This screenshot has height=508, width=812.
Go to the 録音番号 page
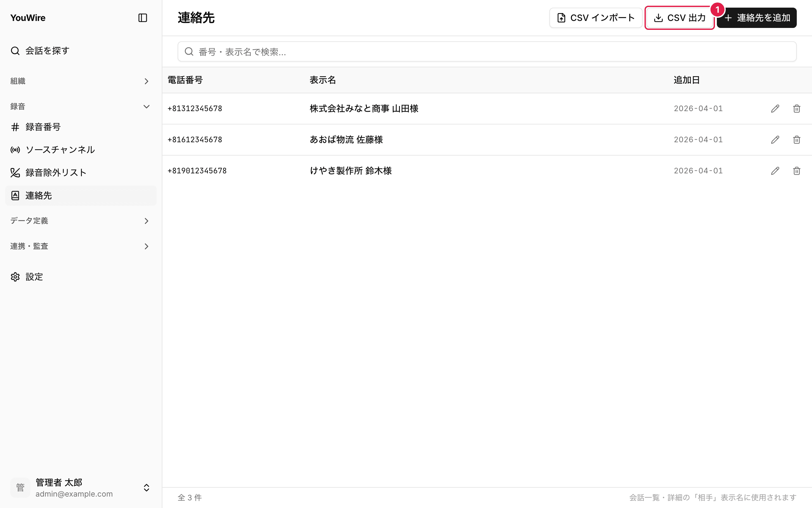(x=81, y=127)
